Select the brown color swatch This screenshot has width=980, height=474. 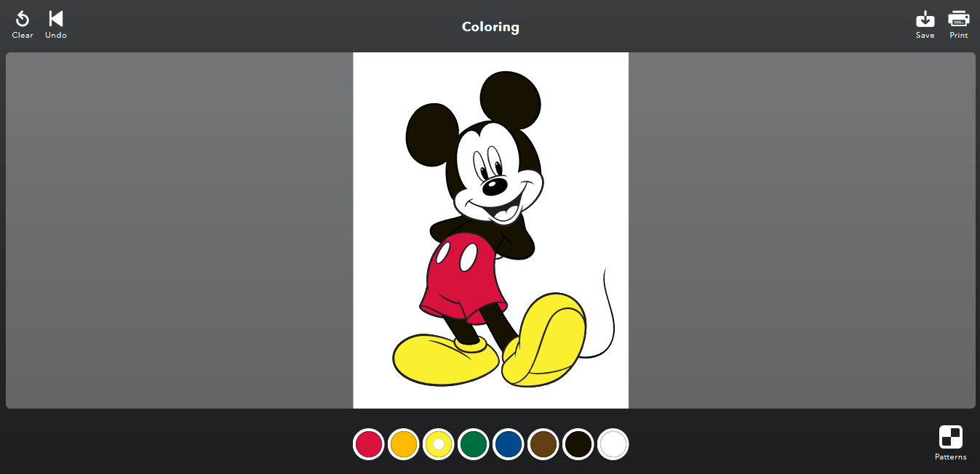543,444
